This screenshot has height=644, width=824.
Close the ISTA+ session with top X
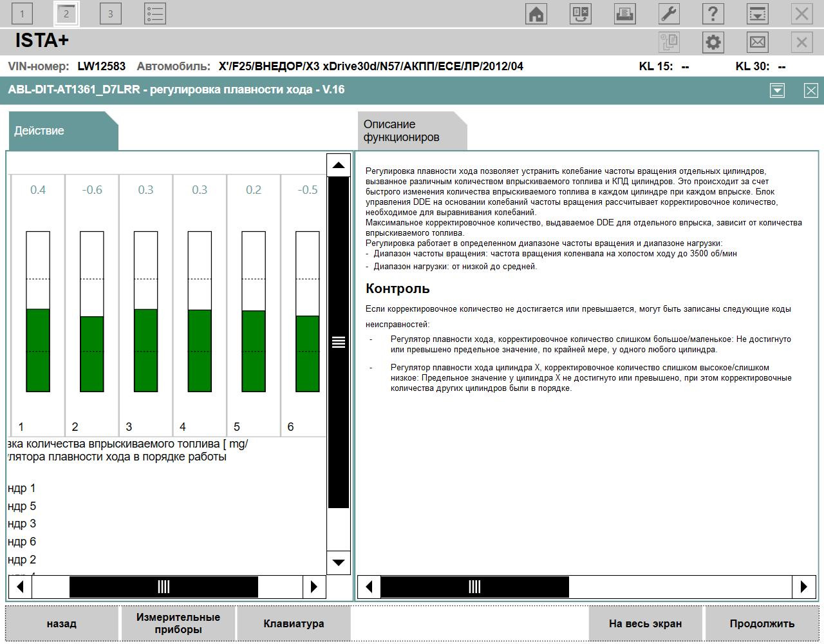tap(801, 14)
